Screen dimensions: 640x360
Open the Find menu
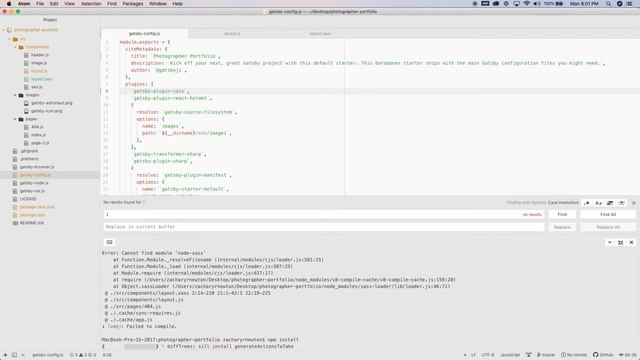[112, 4]
